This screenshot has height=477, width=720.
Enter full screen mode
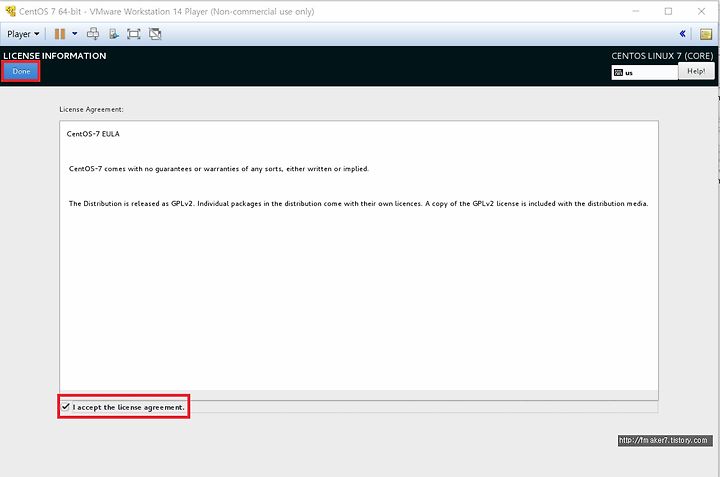point(134,34)
